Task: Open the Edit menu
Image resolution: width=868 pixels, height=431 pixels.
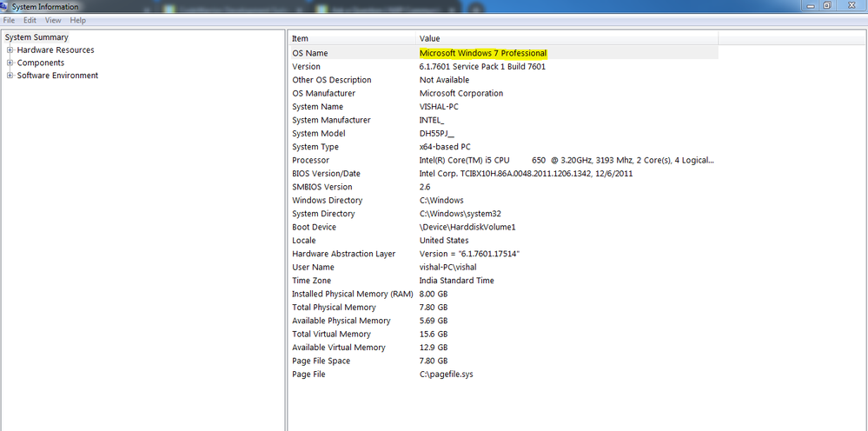Action: [30, 20]
